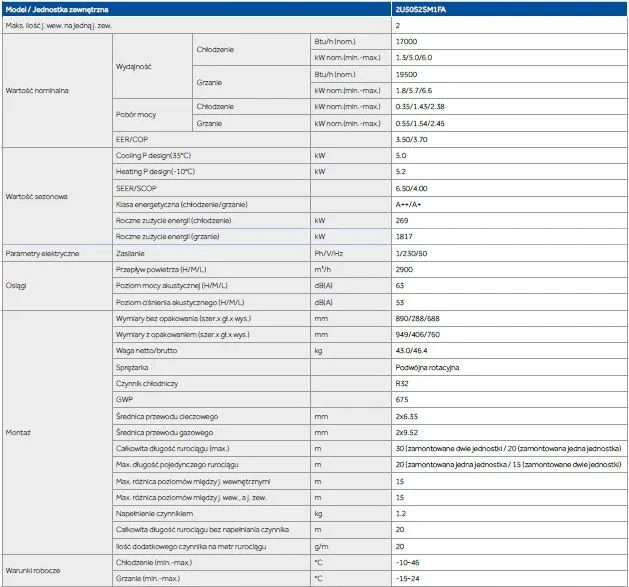629x587 pixels.
Task: Click annual heating energy value 1817
Action: [404, 237]
